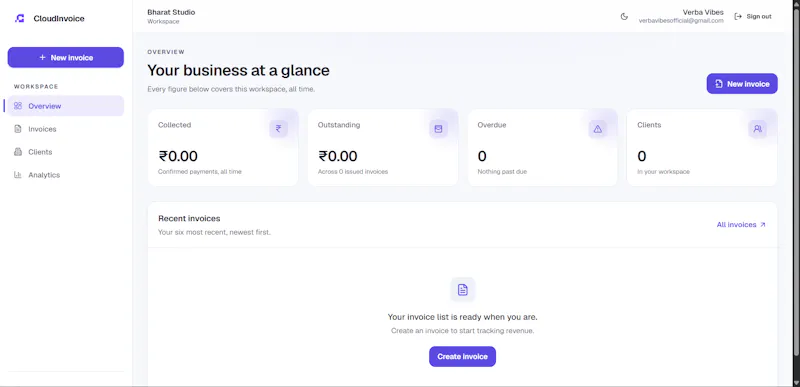Click the file icon on header New invoice
The height and width of the screenshot is (387, 800).
[x=719, y=84]
